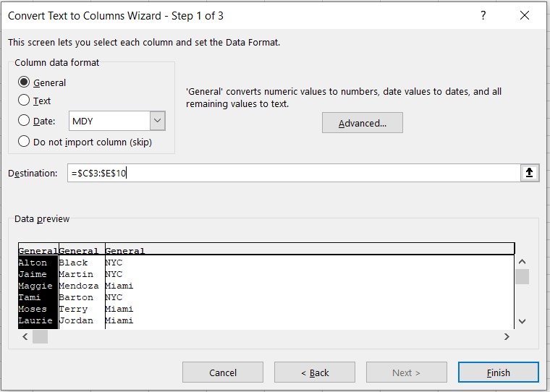Open the MDY date format dropdown
550x392 pixels.
[157, 121]
